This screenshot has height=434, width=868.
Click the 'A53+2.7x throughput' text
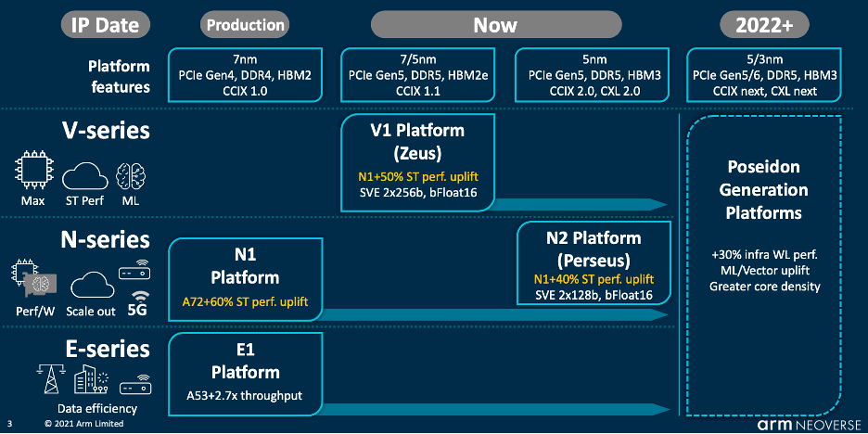pos(247,395)
